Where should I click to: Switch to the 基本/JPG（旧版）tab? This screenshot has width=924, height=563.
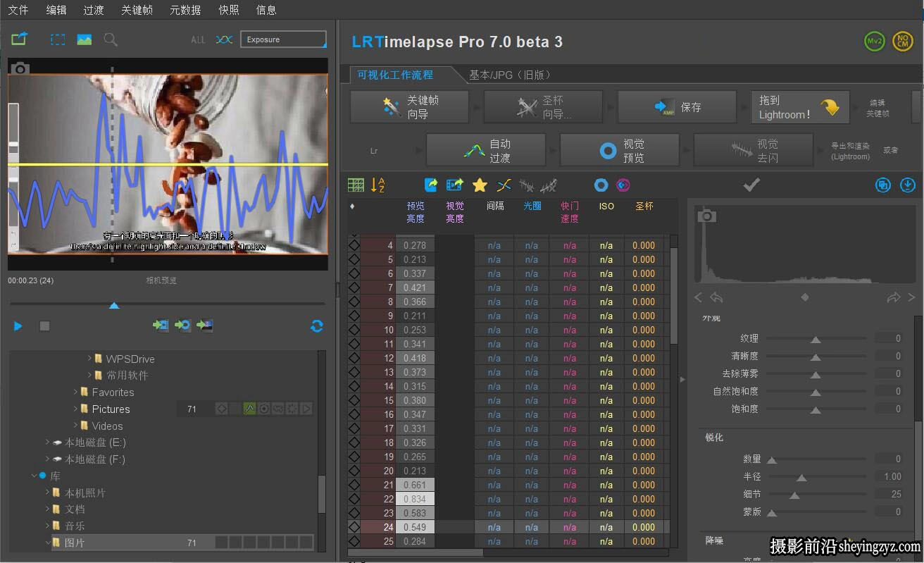tap(512, 75)
